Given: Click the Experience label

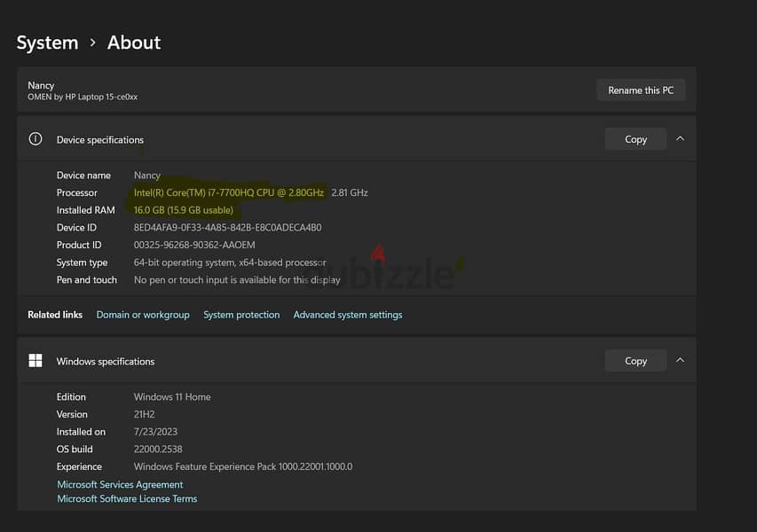Looking at the screenshot, I should (x=79, y=466).
